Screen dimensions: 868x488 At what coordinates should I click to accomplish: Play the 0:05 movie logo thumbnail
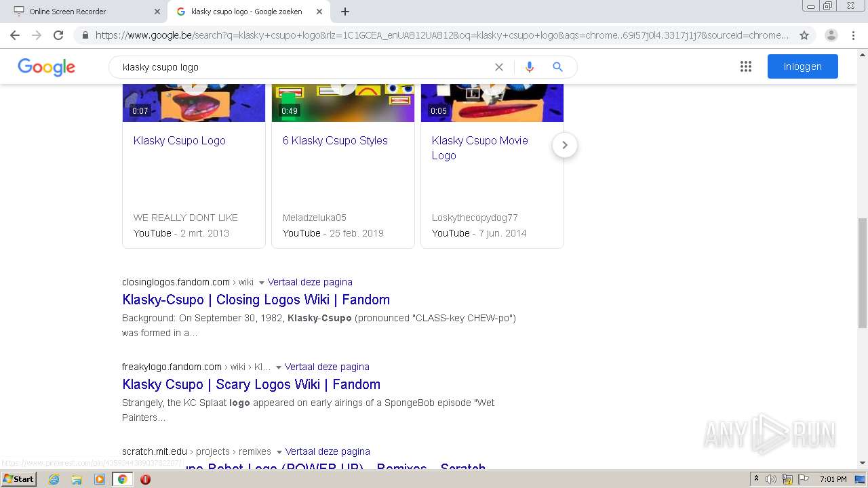(492, 103)
